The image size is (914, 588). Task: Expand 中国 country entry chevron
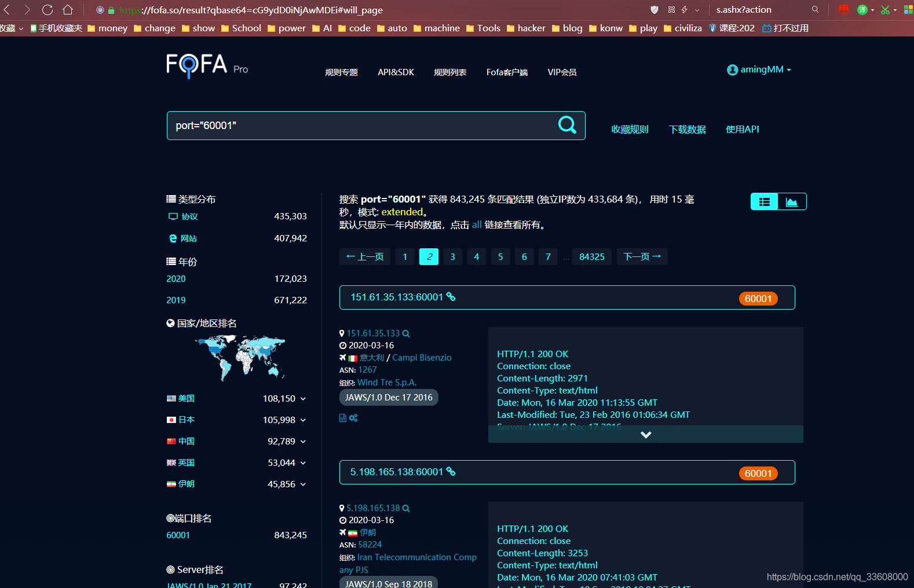click(x=303, y=442)
